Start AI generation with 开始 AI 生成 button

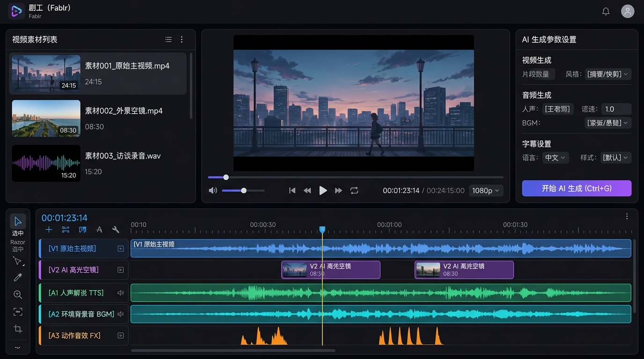(577, 188)
